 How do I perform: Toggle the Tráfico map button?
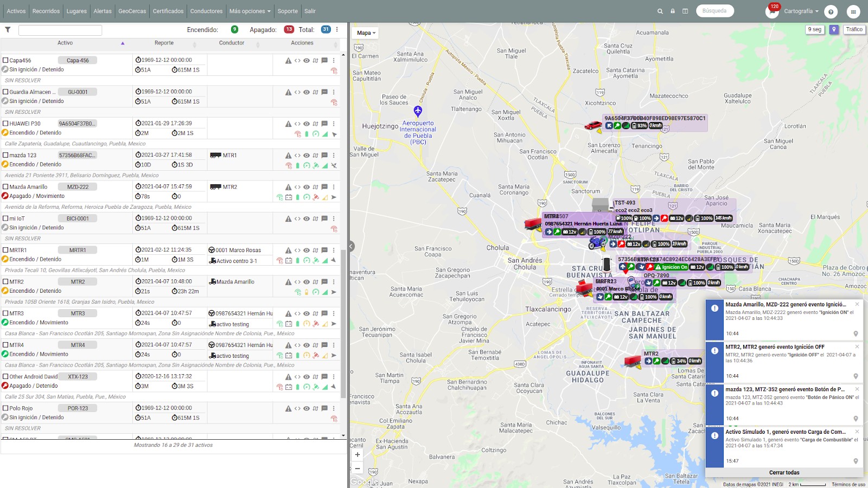pyautogui.click(x=854, y=30)
